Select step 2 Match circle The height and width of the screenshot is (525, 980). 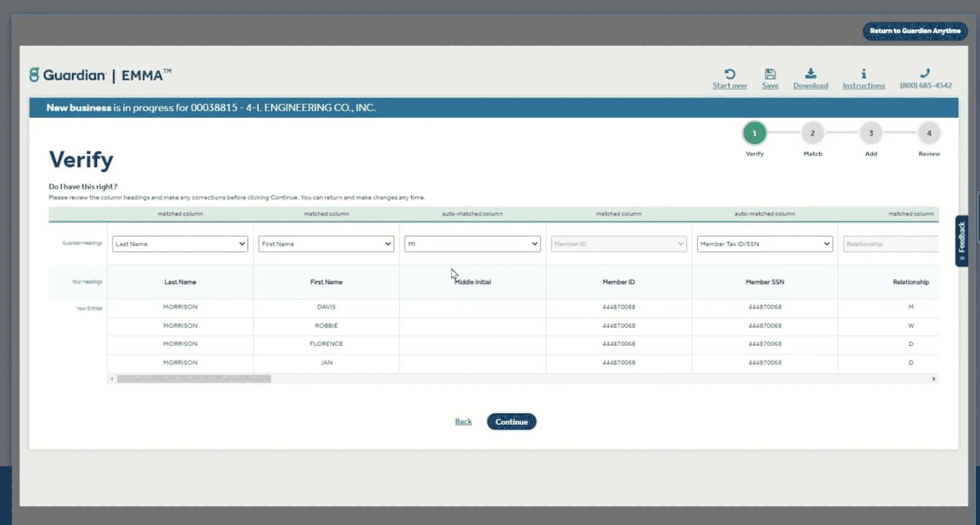(x=813, y=133)
